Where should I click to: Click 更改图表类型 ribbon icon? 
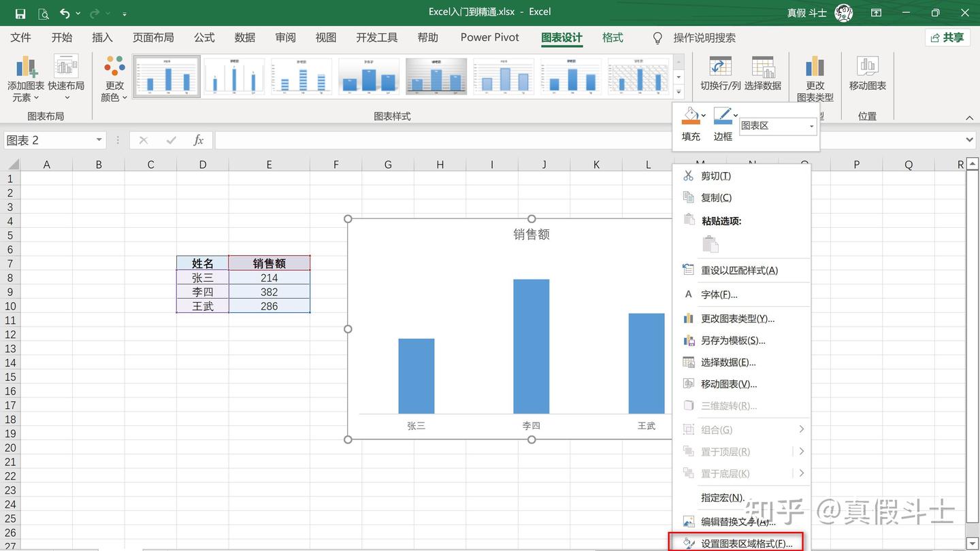(815, 79)
